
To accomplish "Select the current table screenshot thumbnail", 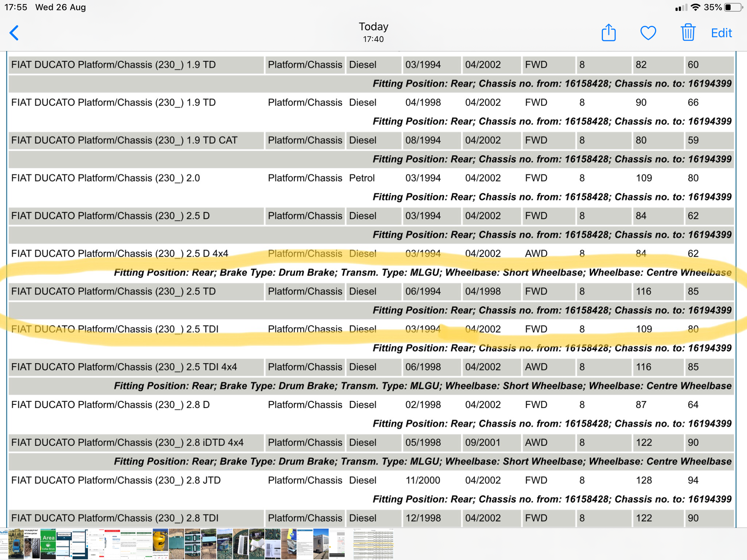I will click(373, 544).
